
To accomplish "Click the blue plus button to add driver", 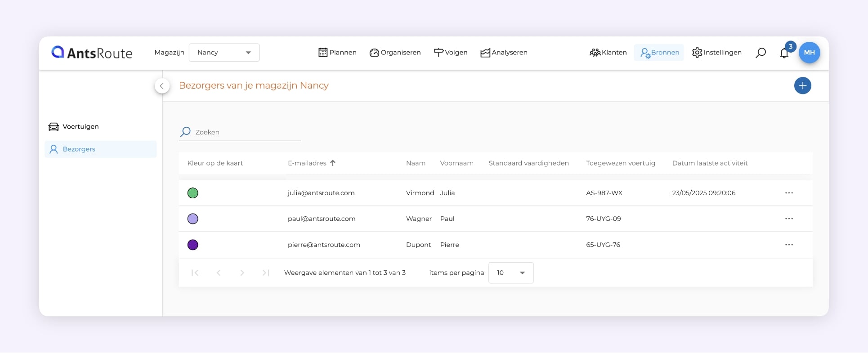I will pos(802,86).
